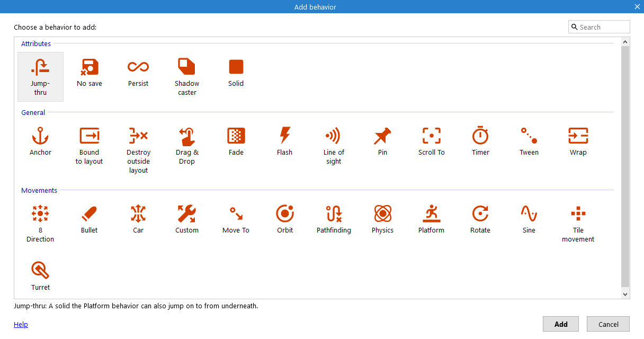Open the Help link
644x339 pixels.
21,325
